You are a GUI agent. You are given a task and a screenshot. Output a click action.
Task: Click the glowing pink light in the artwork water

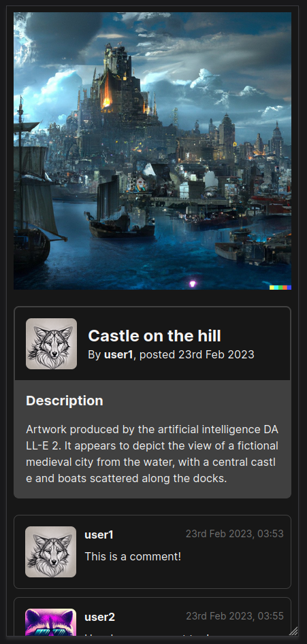(x=193, y=284)
